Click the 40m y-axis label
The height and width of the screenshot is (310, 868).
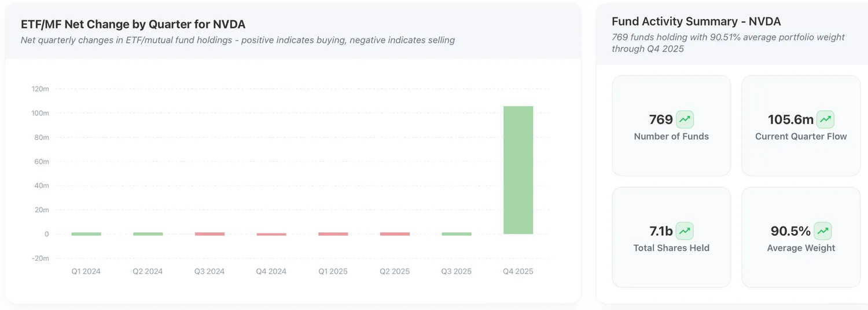coord(41,185)
